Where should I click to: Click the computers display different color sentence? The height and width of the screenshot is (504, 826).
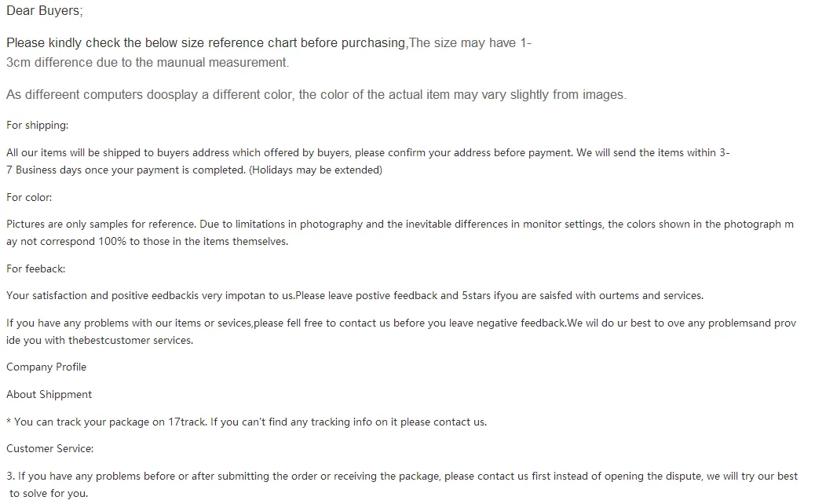coord(316,95)
